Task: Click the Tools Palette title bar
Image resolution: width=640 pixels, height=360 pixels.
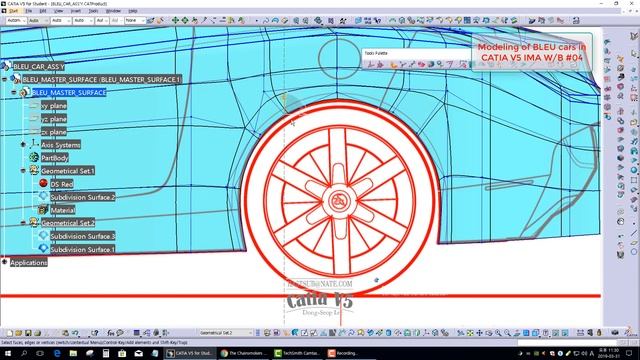Action: tap(416, 53)
